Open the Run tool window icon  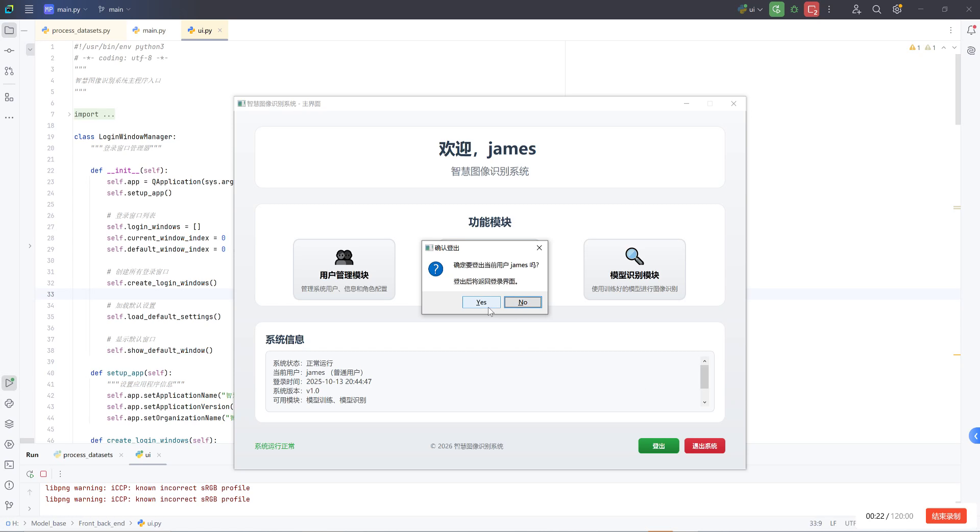tap(9, 383)
